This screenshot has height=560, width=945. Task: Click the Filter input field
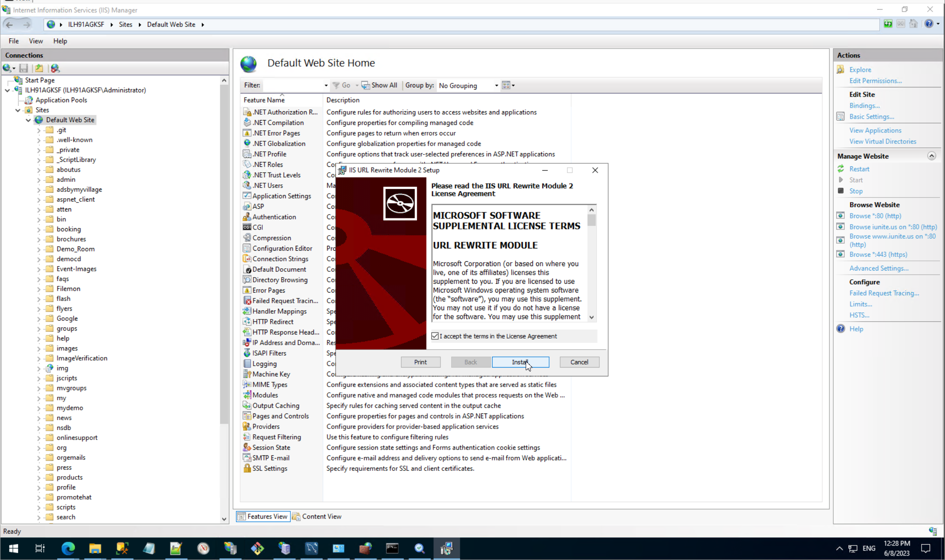(x=294, y=85)
